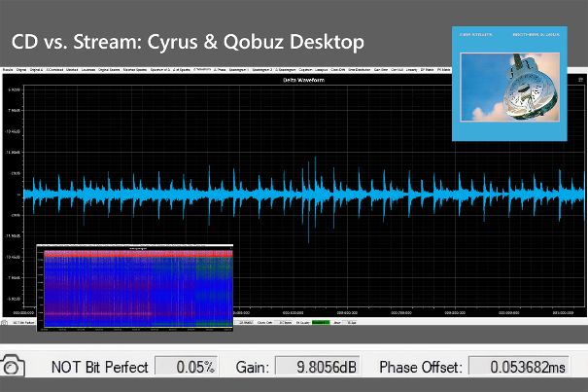Open the Results tab

[x=8, y=69]
